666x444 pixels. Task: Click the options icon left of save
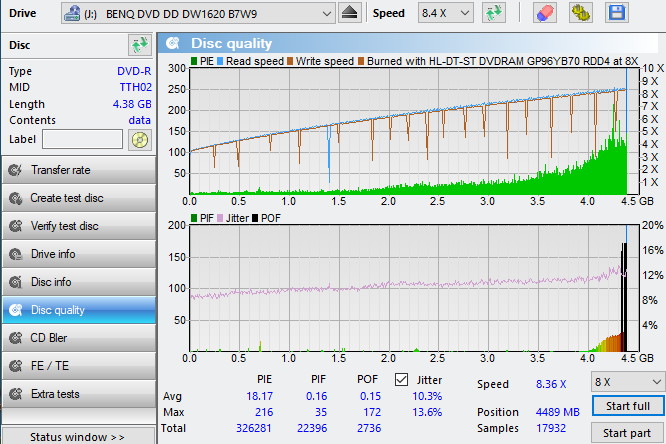(x=581, y=13)
